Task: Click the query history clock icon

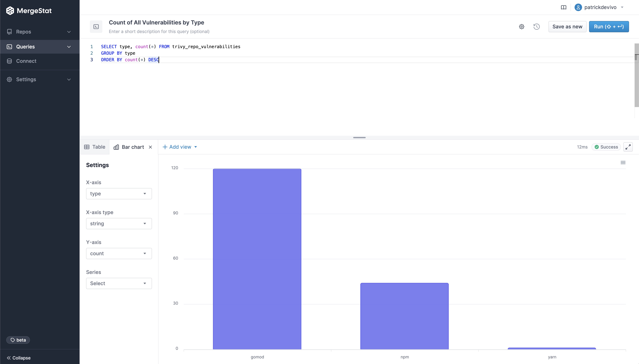Action: pos(536,26)
